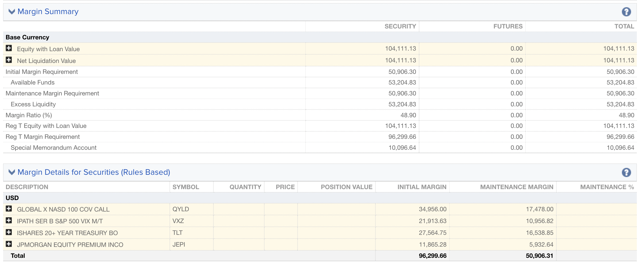Expand Equity with Loan Value row
644x265 pixels.
[x=9, y=48]
